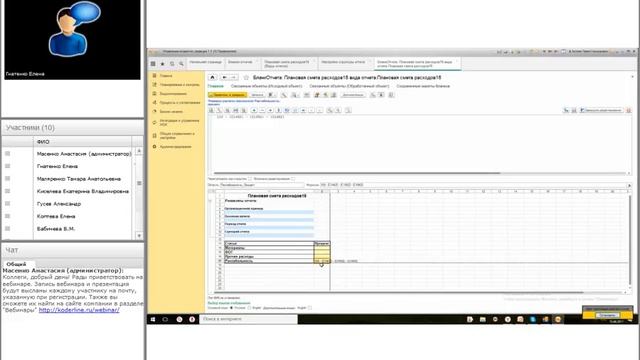The height and width of the screenshot is (360, 640).
Task: Open the Общий chat tab
Action: tap(16, 264)
